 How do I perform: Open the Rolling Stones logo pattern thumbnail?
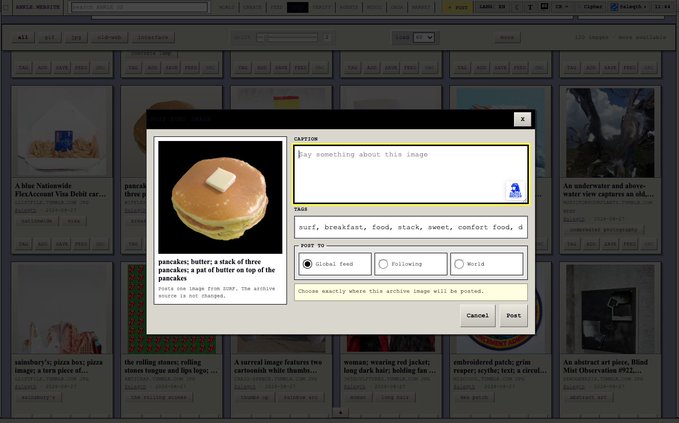(172, 309)
